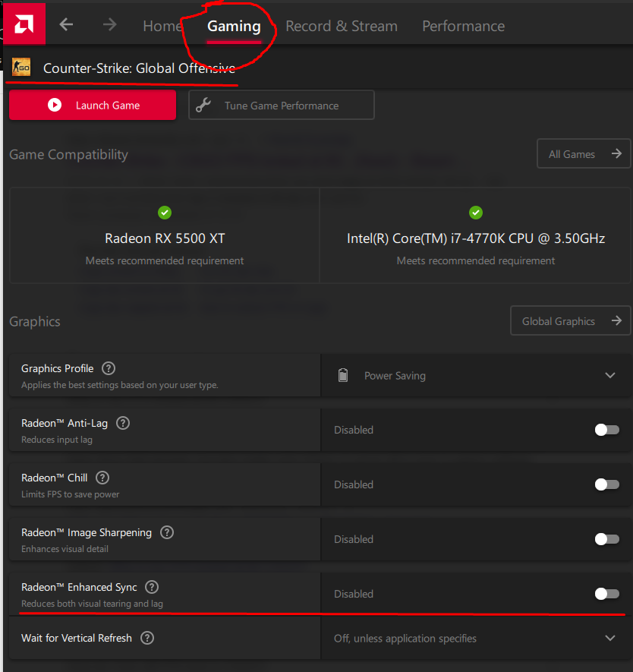Expand the Graphics Profile Power Saving dropdown
Viewport: 633px width, 672px height.
(x=475, y=375)
